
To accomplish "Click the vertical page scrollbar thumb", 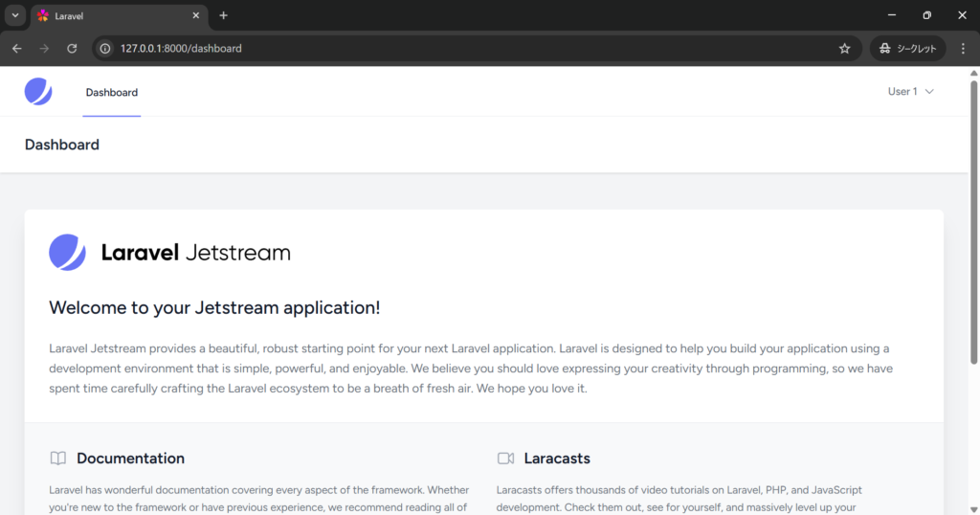I will click(973, 222).
